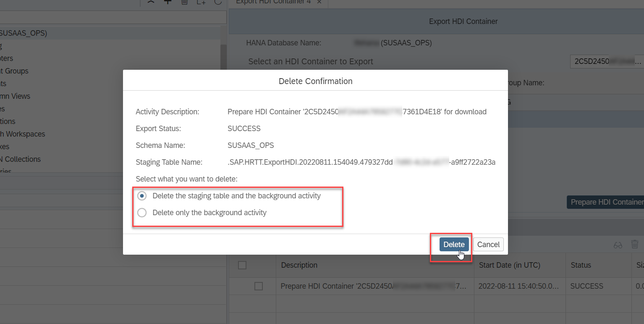
Task: Click the HANA Database Name label
Action: 284,43
